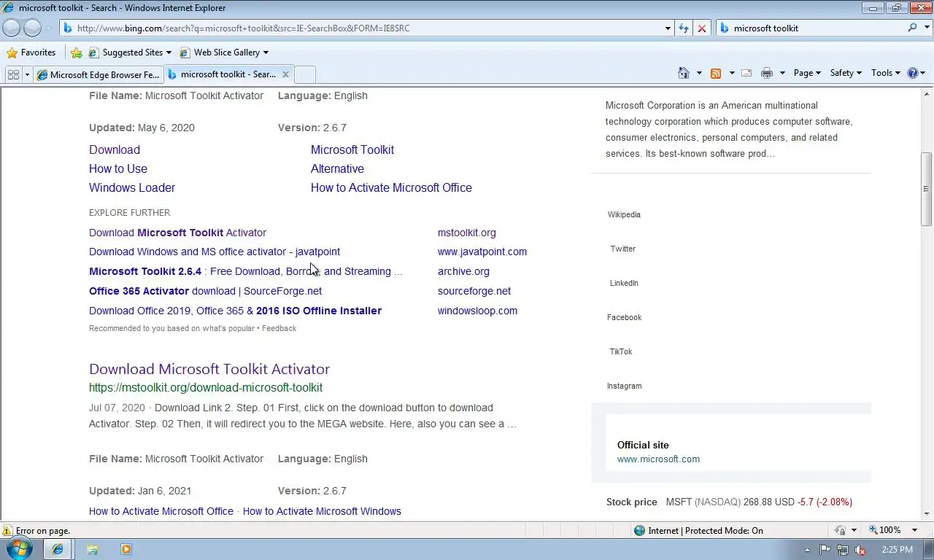
Task: Click the Start orb on the taskbar
Action: click(x=19, y=548)
